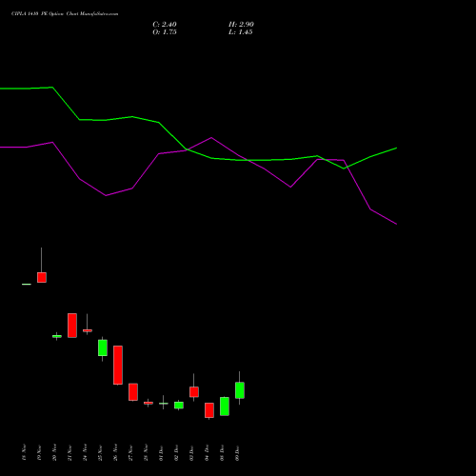Click the 21 Nov date label
The height and width of the screenshot is (476, 476).
[x=69, y=452]
